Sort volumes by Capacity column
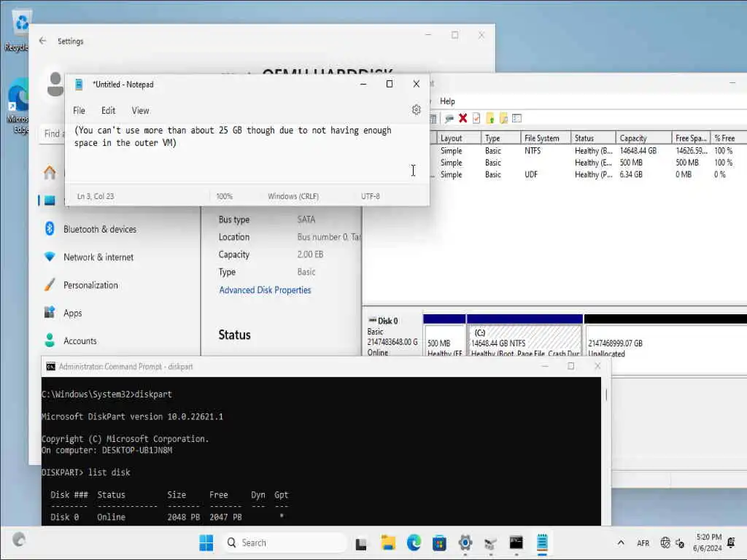This screenshot has height=560, width=747. 643,138
